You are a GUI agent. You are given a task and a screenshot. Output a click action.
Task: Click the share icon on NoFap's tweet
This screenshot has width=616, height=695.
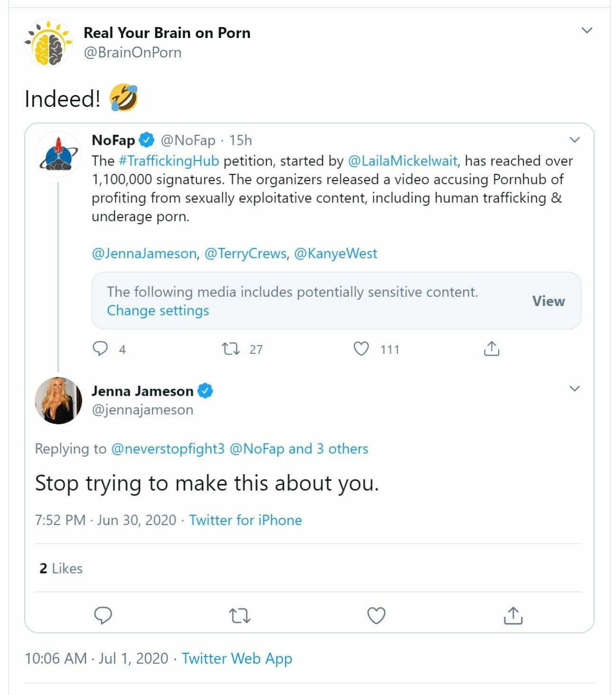(492, 349)
